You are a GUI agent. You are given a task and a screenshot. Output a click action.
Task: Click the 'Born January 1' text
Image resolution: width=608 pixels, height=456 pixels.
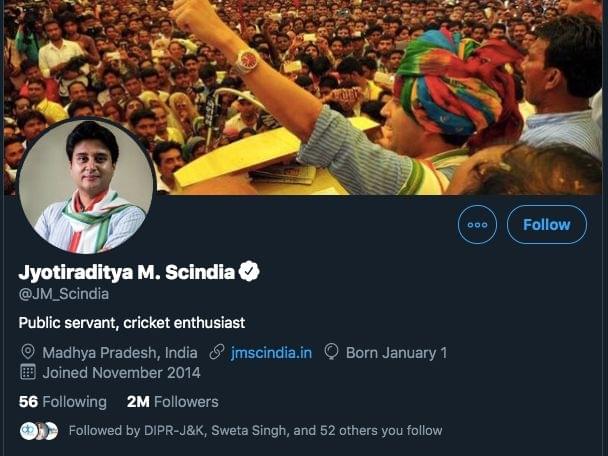pos(396,352)
